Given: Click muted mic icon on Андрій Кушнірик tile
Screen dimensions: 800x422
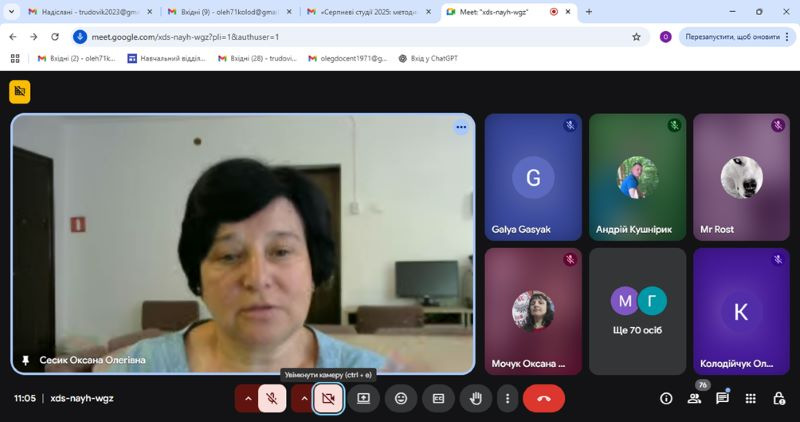Looking at the screenshot, I should pos(674,125).
